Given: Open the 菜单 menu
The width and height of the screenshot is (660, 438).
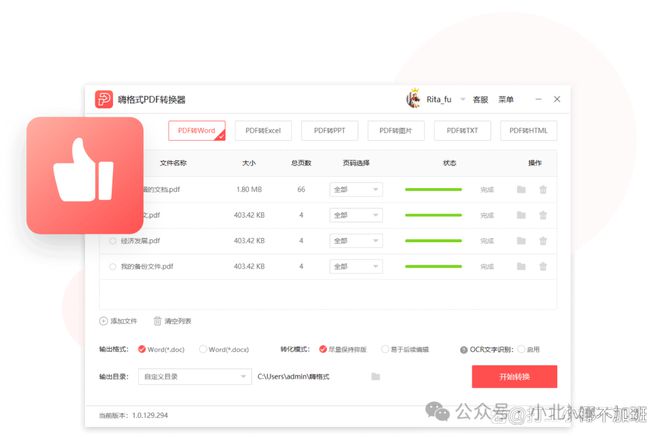Looking at the screenshot, I should [x=506, y=100].
